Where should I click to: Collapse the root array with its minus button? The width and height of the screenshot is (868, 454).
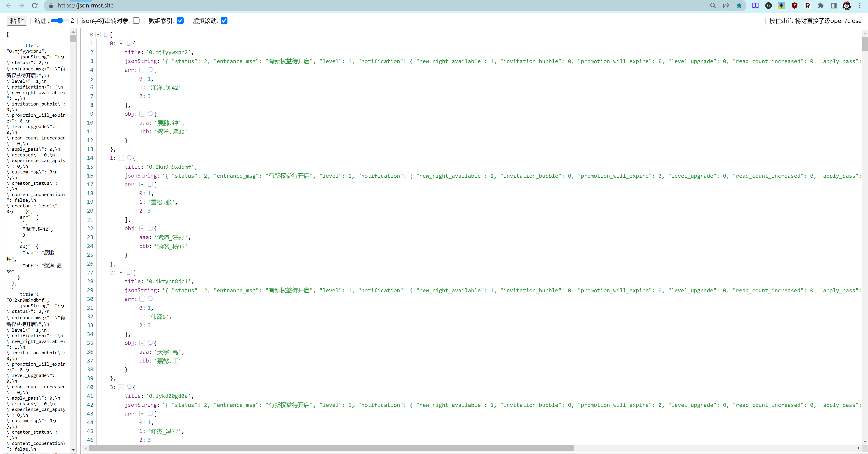pyautogui.click(x=98, y=34)
